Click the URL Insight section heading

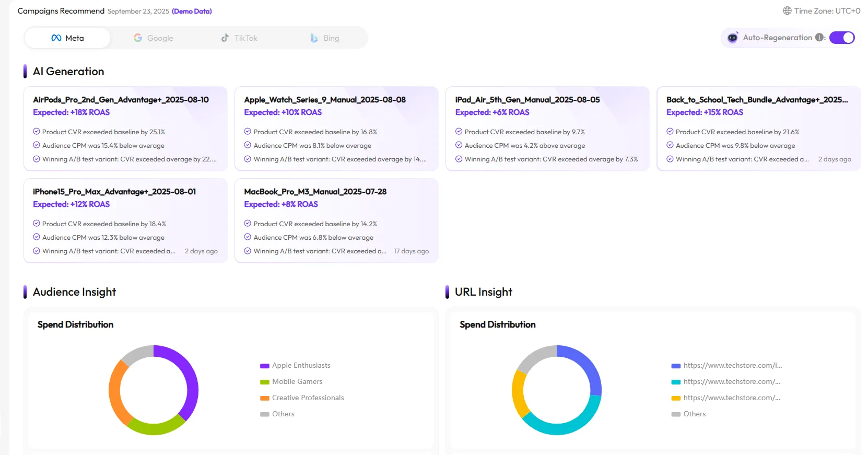(484, 292)
